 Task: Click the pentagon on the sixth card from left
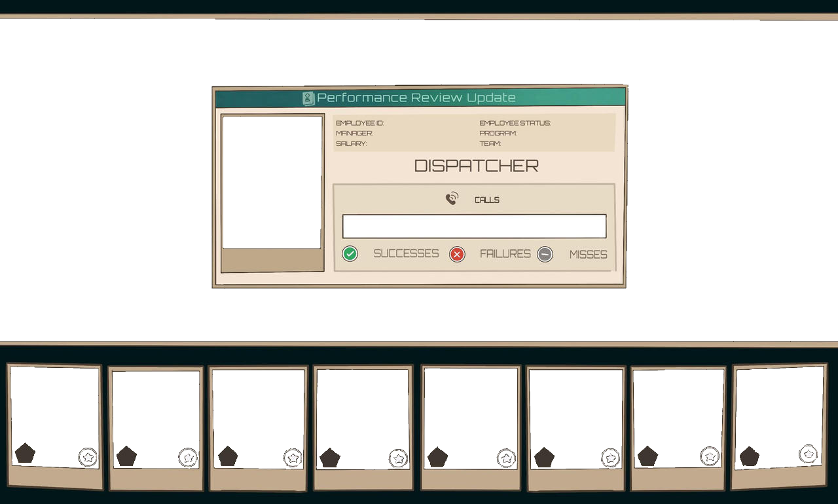[544, 458]
